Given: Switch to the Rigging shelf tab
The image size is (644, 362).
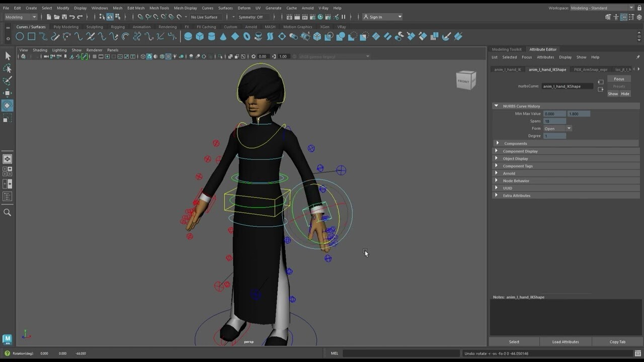Looking at the screenshot, I should [x=117, y=27].
